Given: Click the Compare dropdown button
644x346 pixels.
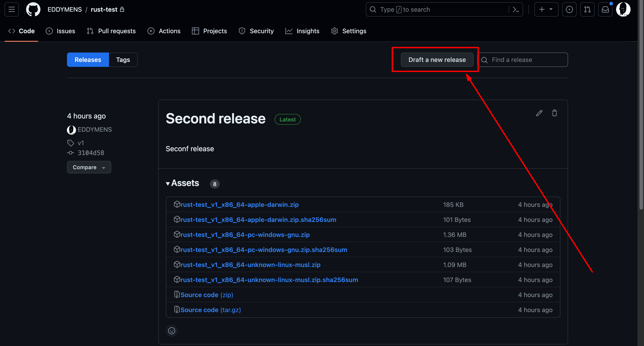Looking at the screenshot, I should coord(89,167).
